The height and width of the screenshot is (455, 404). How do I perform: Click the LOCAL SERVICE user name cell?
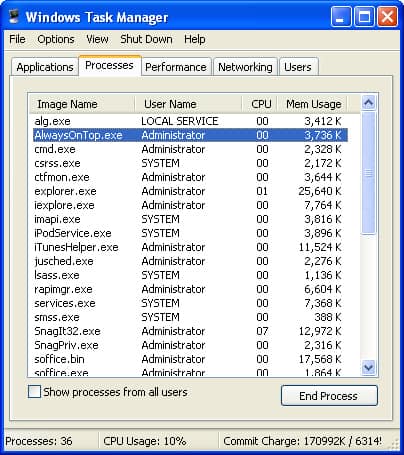point(180,121)
